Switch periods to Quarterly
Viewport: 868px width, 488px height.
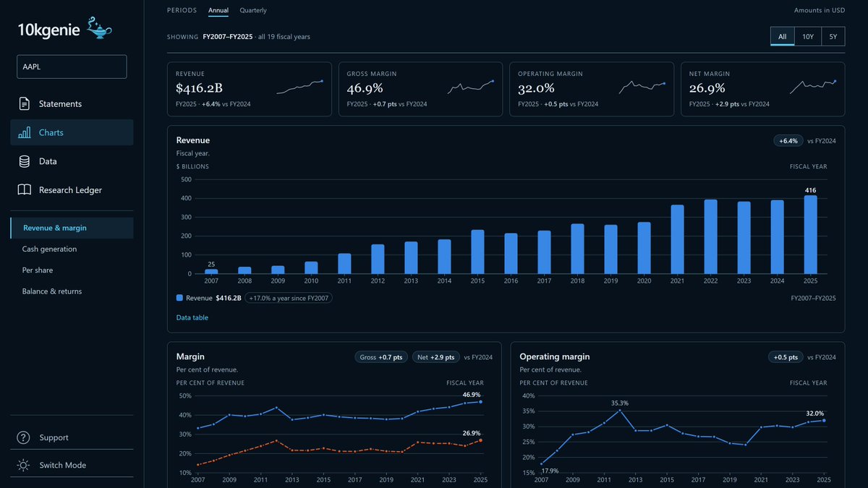click(x=253, y=10)
